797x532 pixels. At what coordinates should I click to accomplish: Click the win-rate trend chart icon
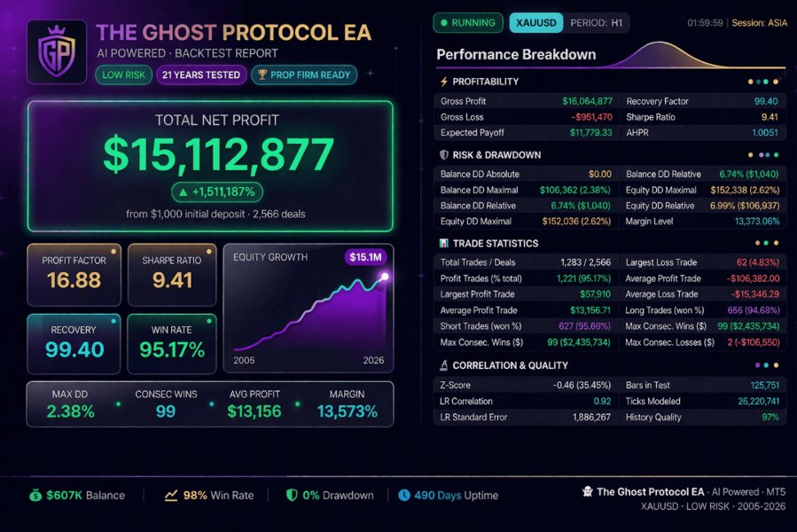click(172, 495)
